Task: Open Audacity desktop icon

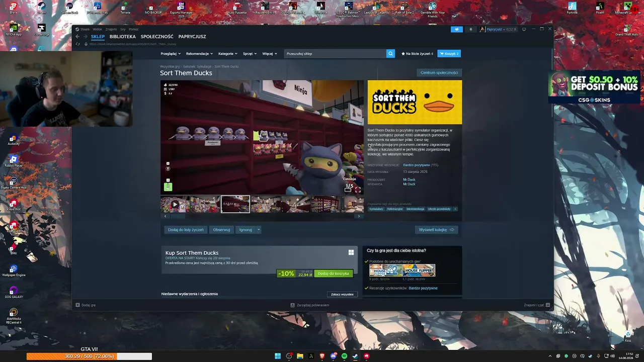Action: click(x=14, y=139)
